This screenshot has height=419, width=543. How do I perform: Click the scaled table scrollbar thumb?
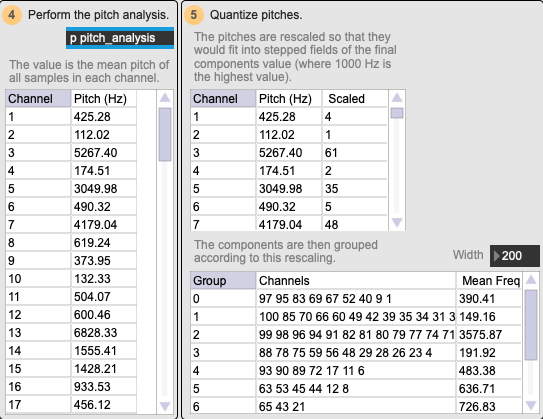click(397, 113)
